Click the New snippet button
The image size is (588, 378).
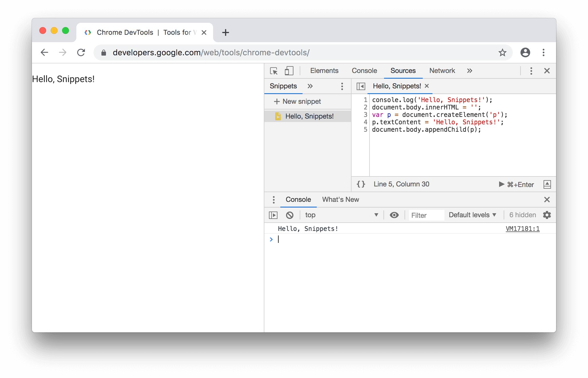tap(297, 101)
